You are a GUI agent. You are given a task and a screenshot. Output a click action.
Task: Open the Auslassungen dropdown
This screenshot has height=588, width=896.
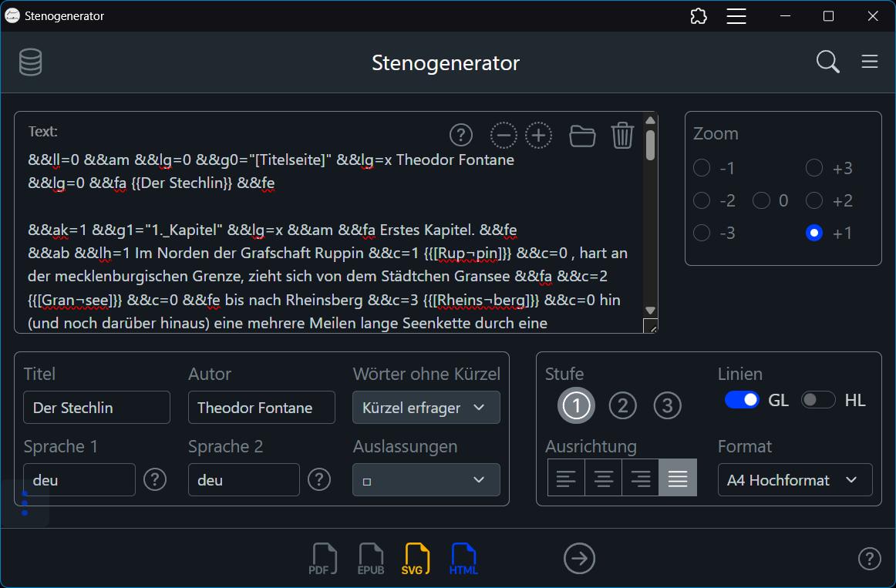click(x=426, y=479)
